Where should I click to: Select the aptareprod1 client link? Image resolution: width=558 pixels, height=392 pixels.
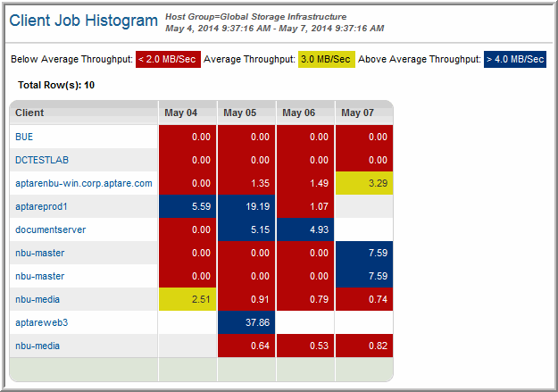tap(42, 206)
